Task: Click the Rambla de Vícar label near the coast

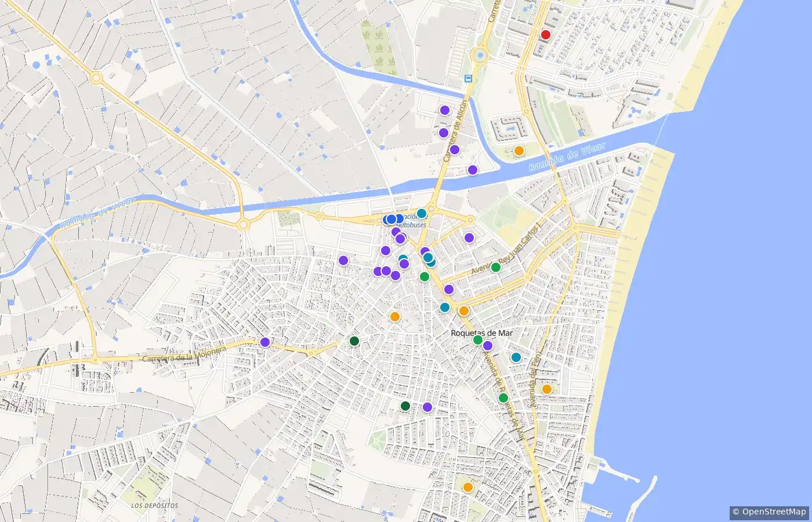Action: tap(567, 157)
